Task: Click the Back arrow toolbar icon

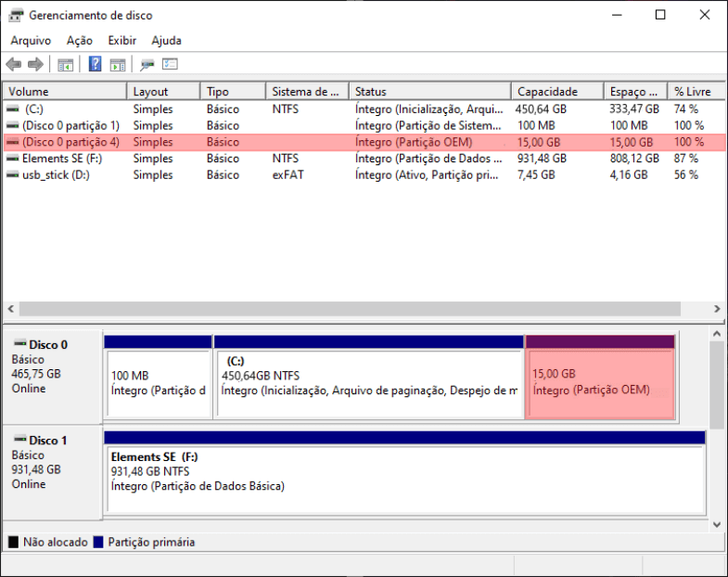Action: click(x=13, y=64)
